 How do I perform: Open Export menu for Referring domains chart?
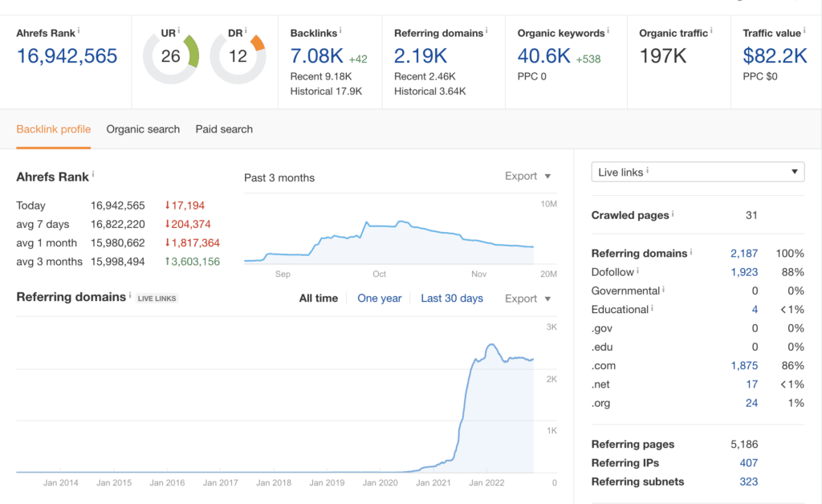coord(527,299)
